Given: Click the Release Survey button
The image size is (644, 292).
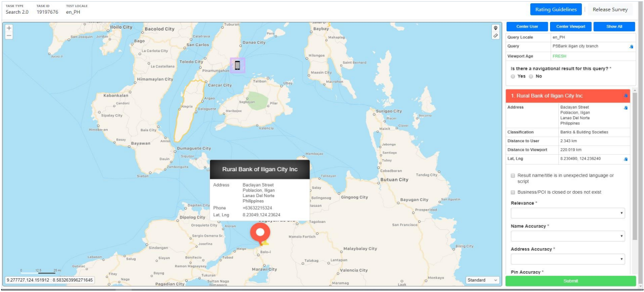Looking at the screenshot, I should click(x=610, y=9).
